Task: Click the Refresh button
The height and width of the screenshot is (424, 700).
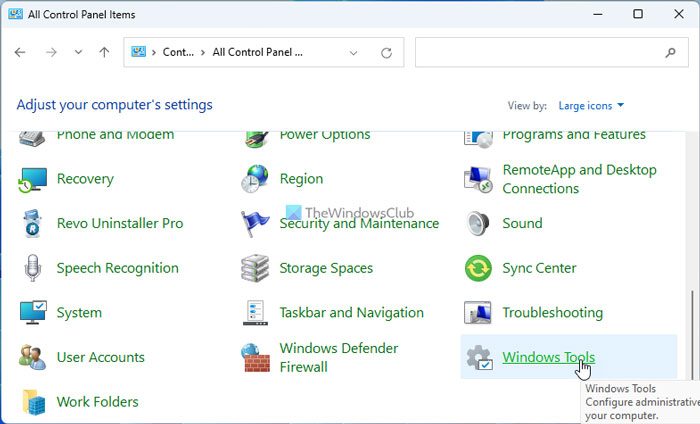Action: (x=386, y=52)
